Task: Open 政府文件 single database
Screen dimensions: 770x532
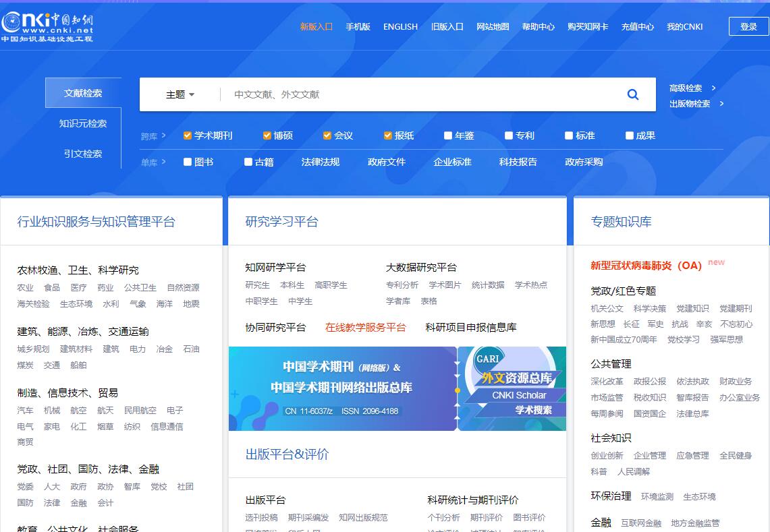Action: pyautogui.click(x=387, y=162)
